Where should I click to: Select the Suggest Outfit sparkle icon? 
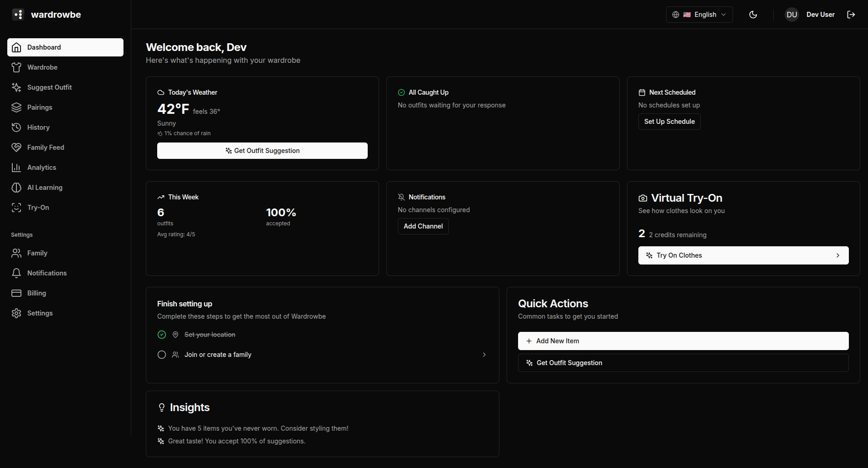[x=16, y=87]
